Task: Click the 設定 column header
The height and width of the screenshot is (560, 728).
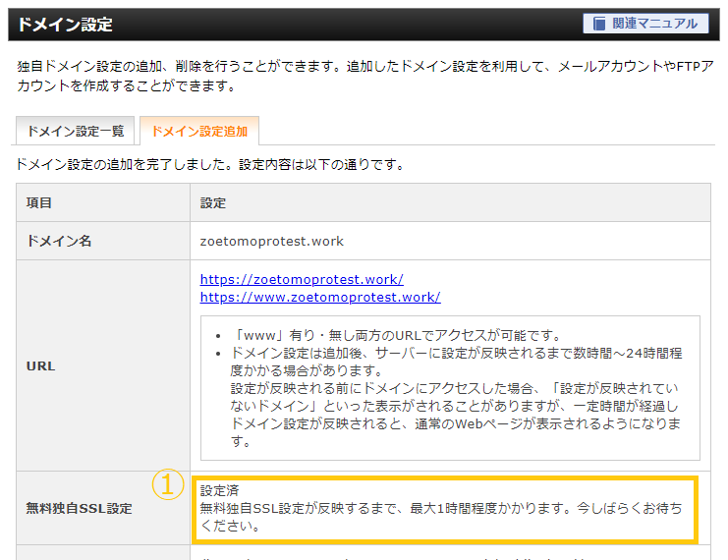Action: (x=213, y=203)
